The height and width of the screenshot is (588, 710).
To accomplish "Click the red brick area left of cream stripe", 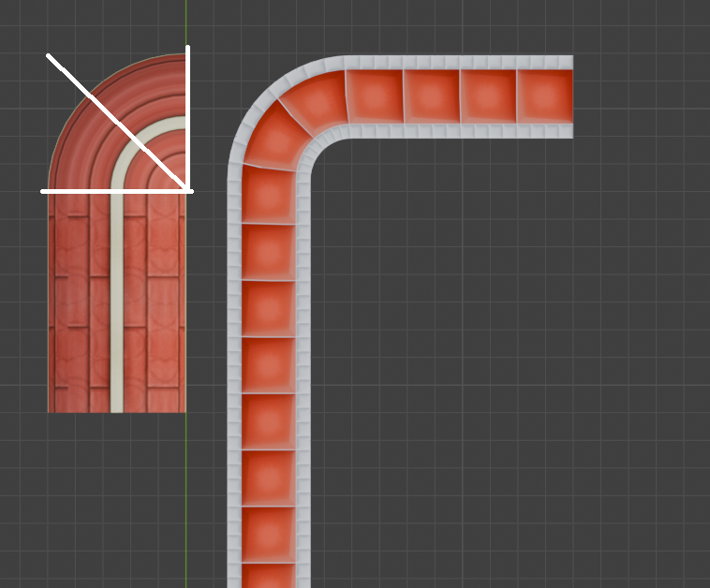I will [80, 309].
